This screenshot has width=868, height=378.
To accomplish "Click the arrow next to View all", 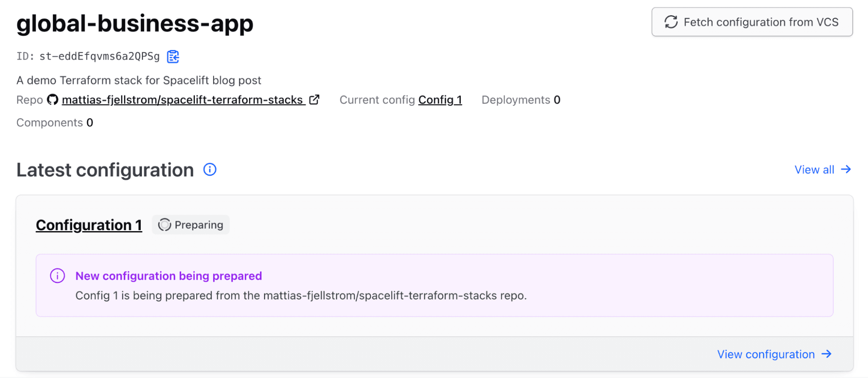I will point(846,169).
